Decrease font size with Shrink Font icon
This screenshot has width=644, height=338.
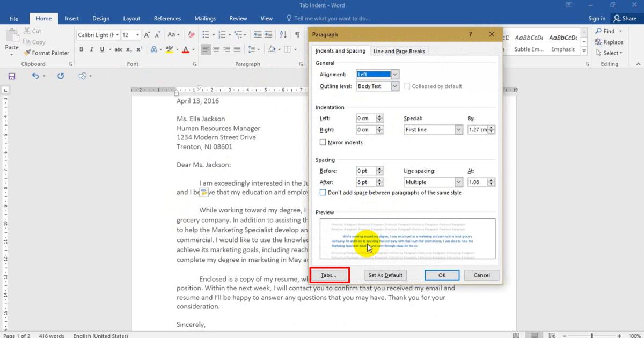[x=158, y=35]
